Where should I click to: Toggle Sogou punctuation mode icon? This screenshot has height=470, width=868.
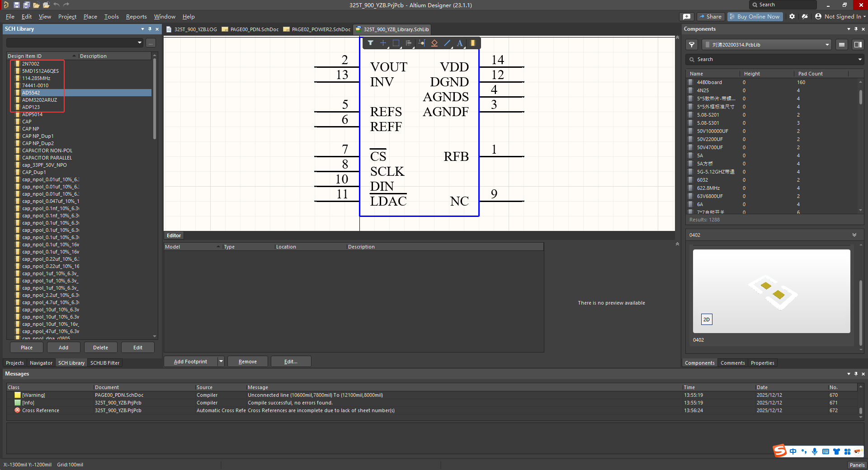(x=804, y=451)
